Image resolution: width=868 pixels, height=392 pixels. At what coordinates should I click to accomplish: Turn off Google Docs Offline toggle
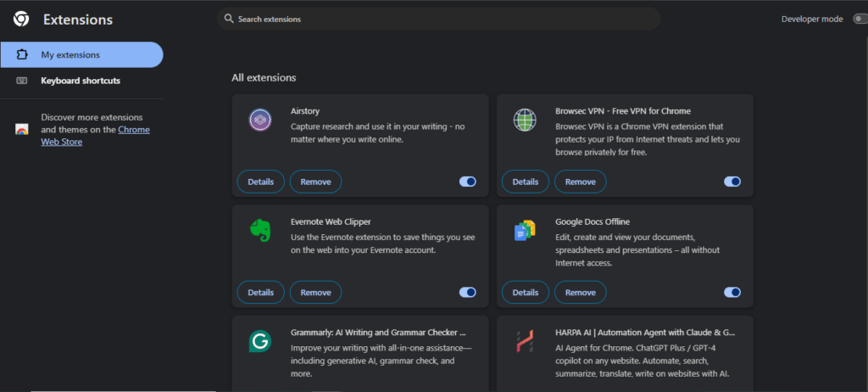pos(732,292)
